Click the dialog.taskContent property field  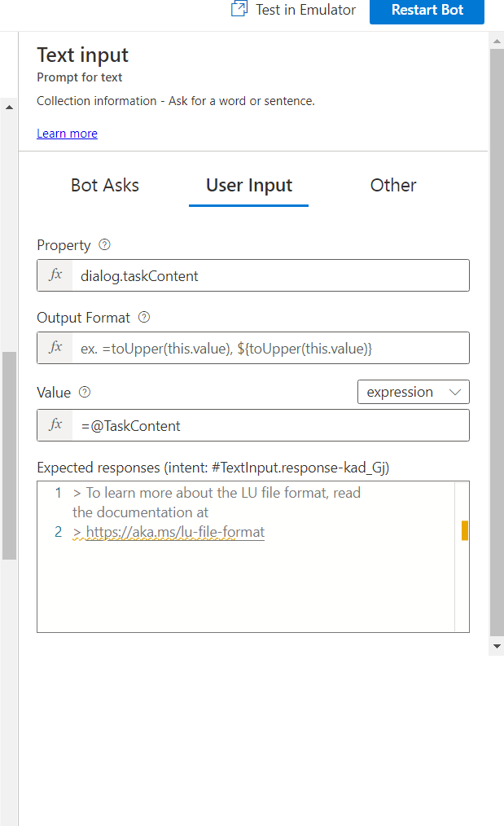tap(244, 275)
